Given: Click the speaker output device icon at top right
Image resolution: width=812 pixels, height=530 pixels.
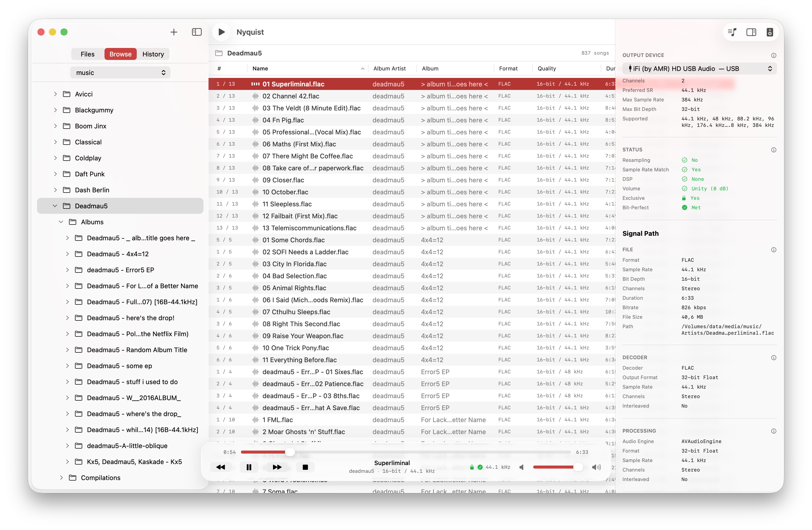Looking at the screenshot, I should pyautogui.click(x=770, y=32).
